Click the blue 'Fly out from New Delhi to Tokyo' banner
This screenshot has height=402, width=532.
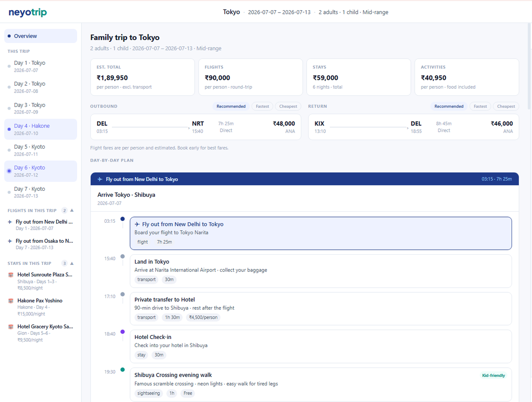(x=305, y=179)
